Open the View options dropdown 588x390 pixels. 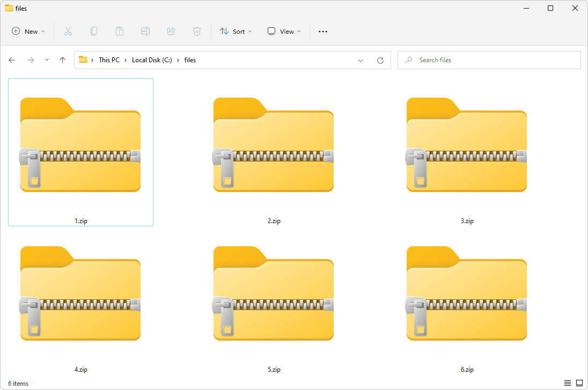283,31
